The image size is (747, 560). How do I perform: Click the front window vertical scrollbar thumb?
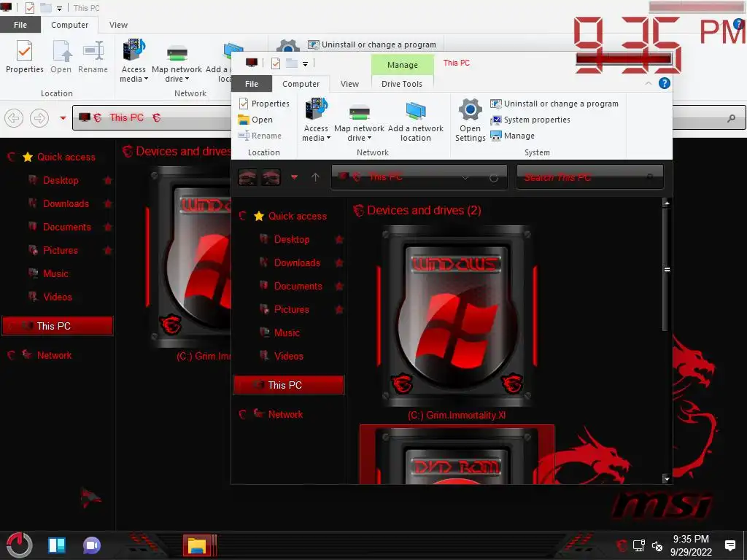(x=667, y=269)
